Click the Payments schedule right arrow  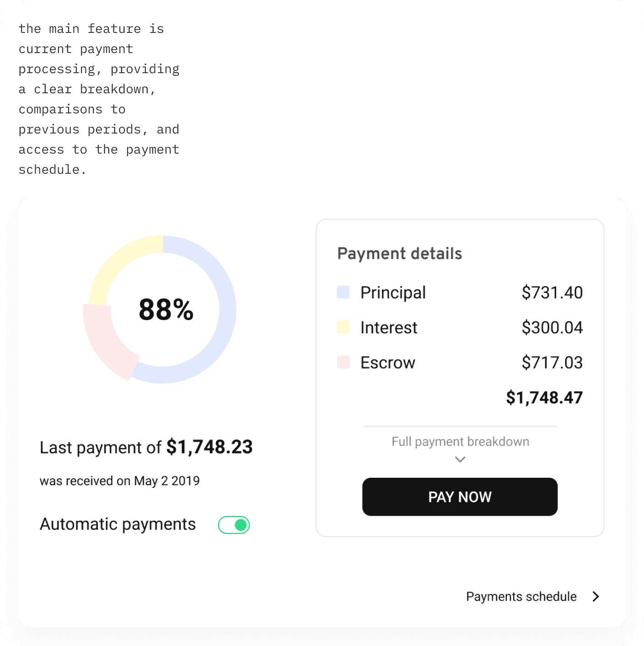596,597
